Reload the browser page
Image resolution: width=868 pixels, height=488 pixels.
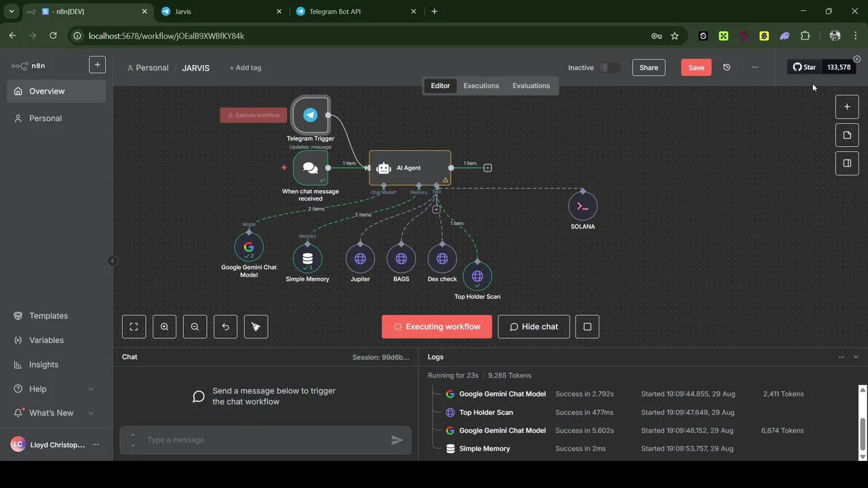53,36
